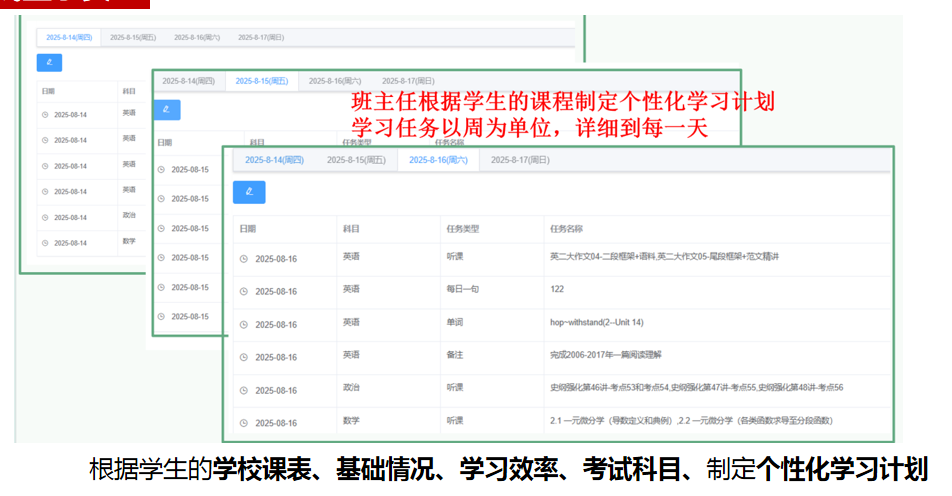Click clock icon in the 单词 row

(x=243, y=325)
